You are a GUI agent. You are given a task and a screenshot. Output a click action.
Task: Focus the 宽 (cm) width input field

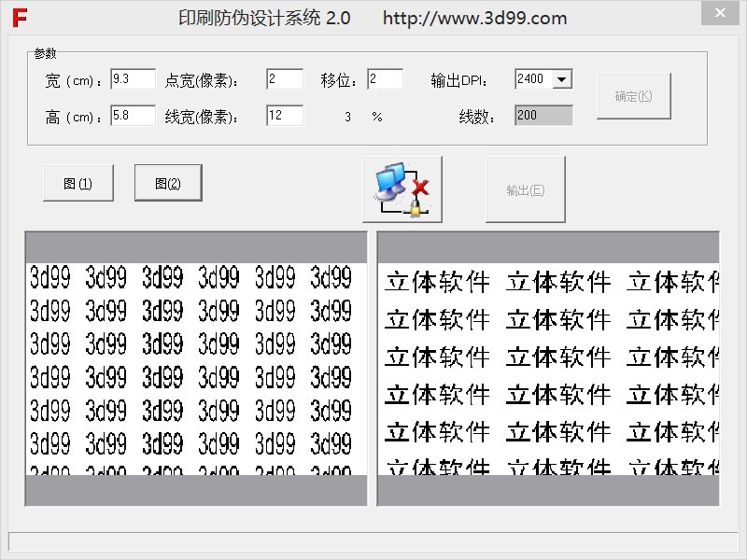click(x=132, y=79)
